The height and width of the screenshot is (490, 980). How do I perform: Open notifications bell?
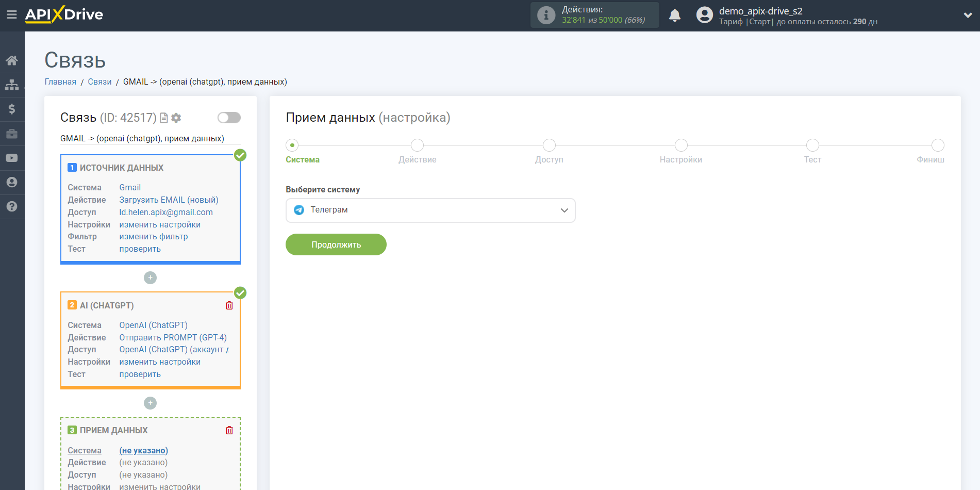(x=675, y=15)
